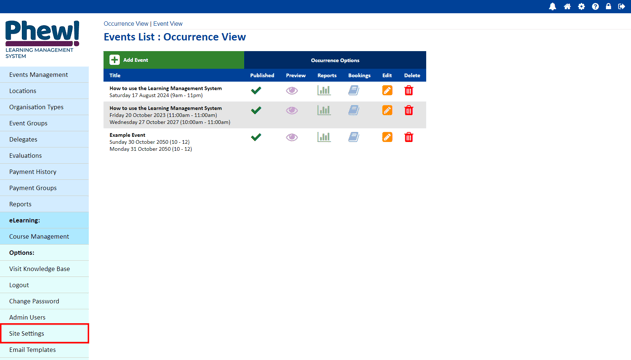Click the 'Example Event' title text
Viewport: 631px width, 360px height.
pyautogui.click(x=127, y=135)
